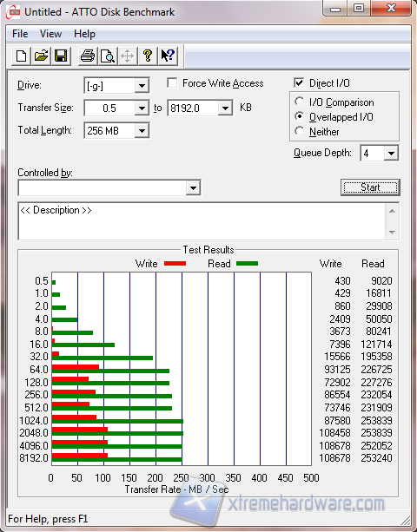Open About via yellow question mark icon
Viewport: 417px width, 532px height.
[148, 56]
